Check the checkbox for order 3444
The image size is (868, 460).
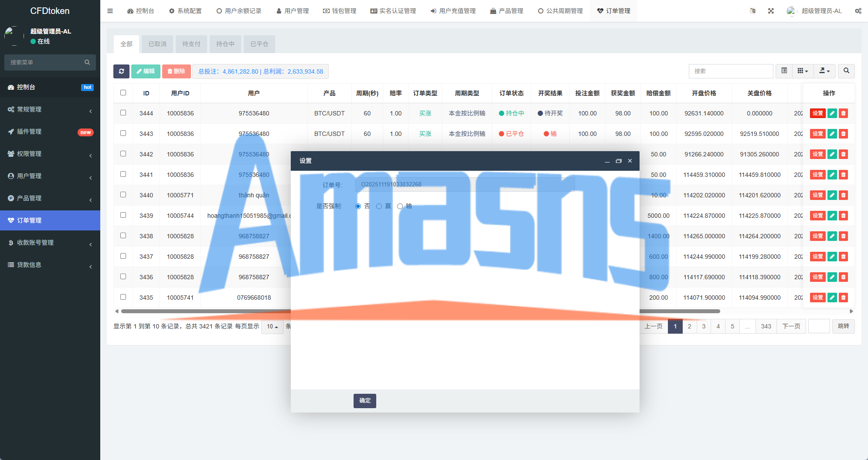123,113
